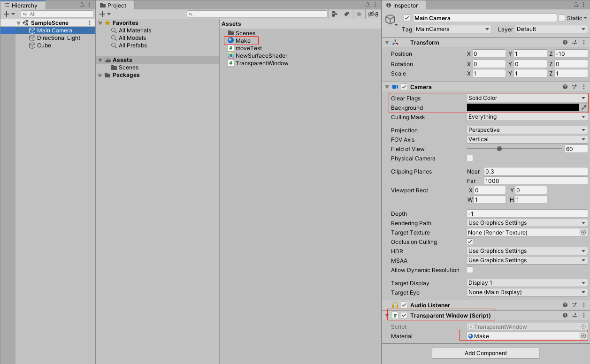Screen dimensions: 590x364
Task: Select Directional Light in Hierarchy
Action: point(59,38)
